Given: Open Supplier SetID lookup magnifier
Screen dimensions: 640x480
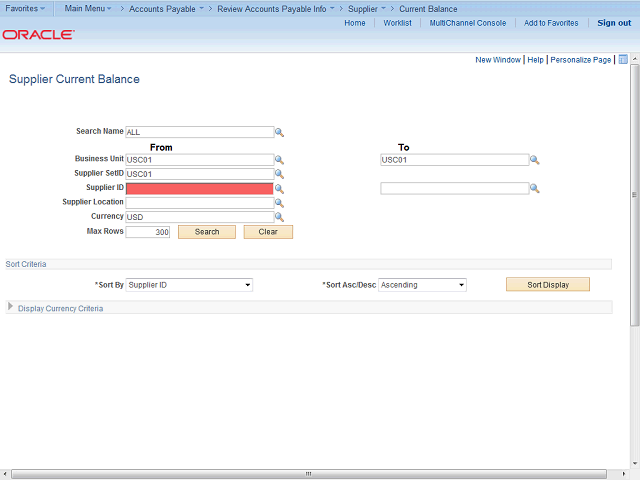Looking at the screenshot, I should pos(280,174).
